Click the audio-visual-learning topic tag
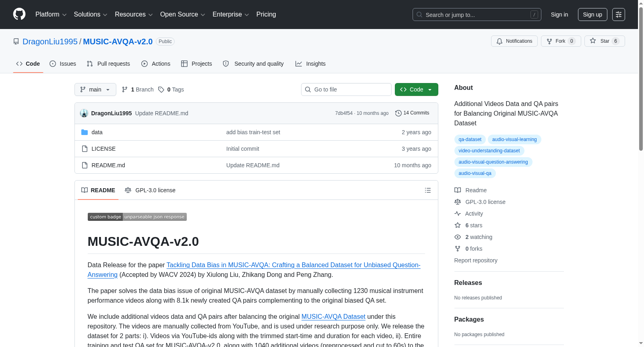Viewport: 644px width, 347px height. (514, 139)
